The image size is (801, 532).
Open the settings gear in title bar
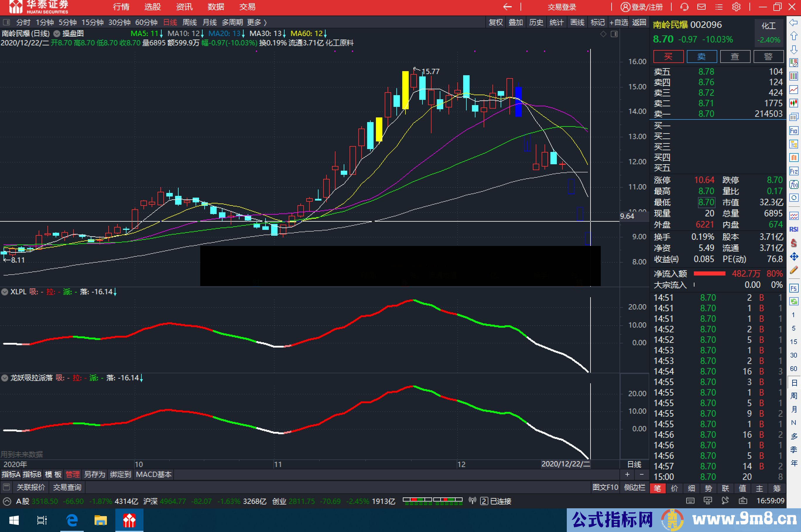(737, 7)
